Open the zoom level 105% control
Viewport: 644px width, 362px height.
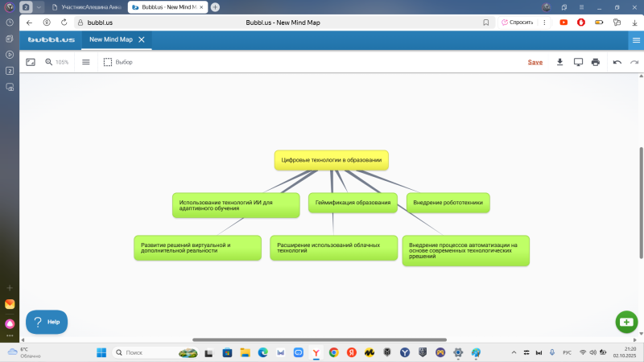(x=57, y=62)
